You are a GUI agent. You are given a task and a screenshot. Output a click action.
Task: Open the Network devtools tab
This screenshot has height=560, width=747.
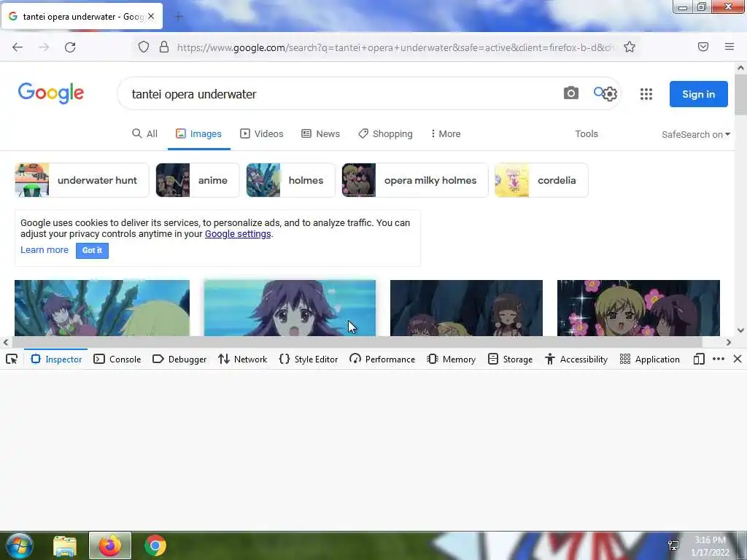(242, 359)
